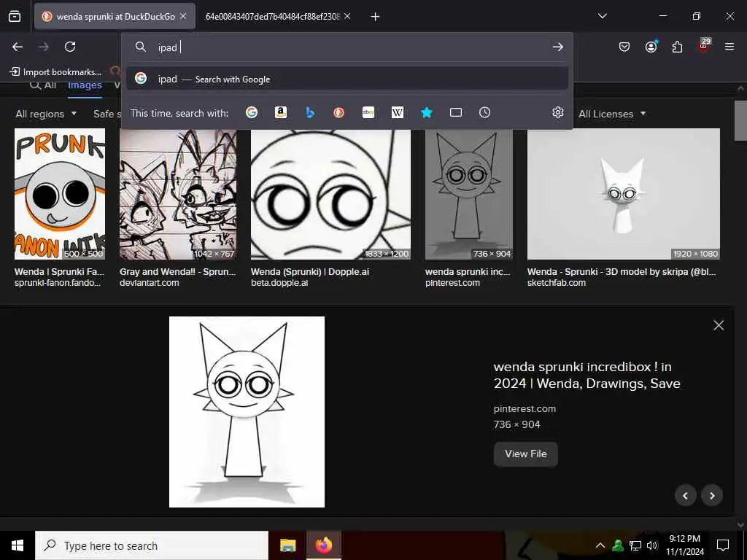Show hidden system tray icons

point(600,545)
